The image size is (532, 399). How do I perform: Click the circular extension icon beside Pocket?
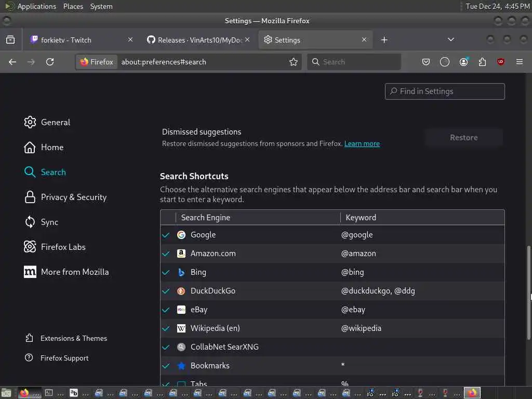coord(445,62)
